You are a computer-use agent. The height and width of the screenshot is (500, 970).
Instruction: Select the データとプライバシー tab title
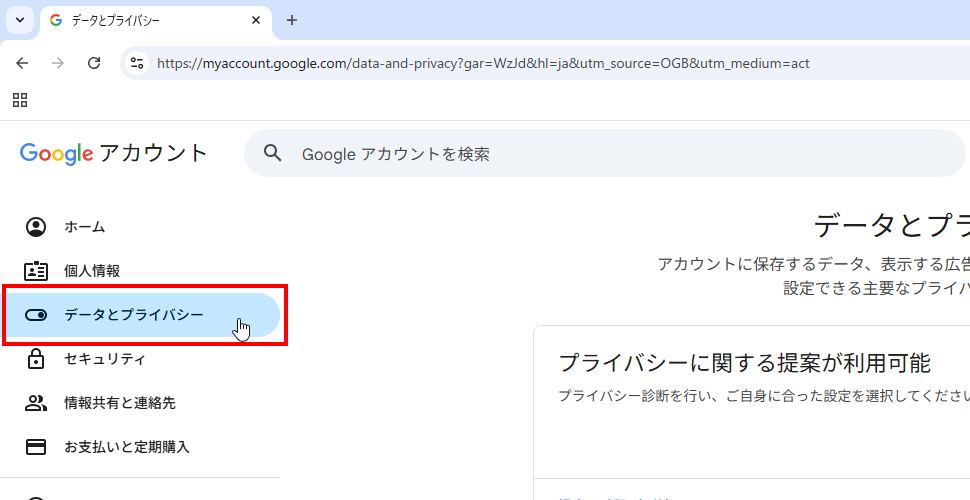click(x=116, y=20)
